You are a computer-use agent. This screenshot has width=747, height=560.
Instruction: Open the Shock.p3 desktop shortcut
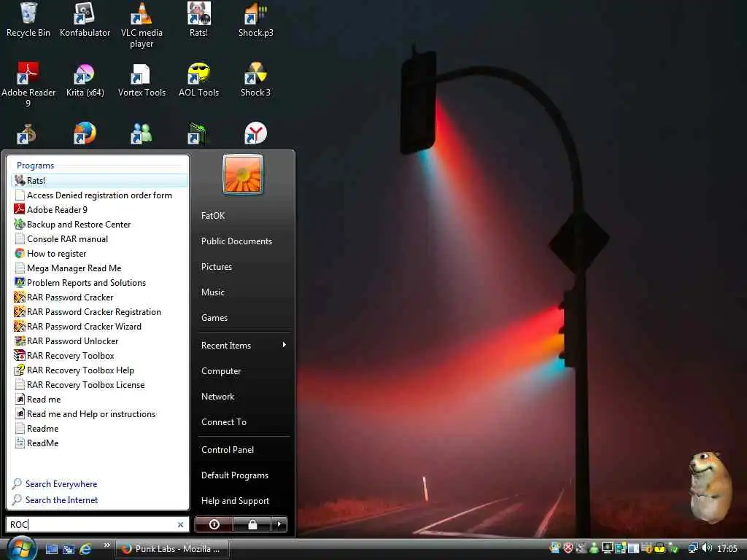pyautogui.click(x=256, y=20)
